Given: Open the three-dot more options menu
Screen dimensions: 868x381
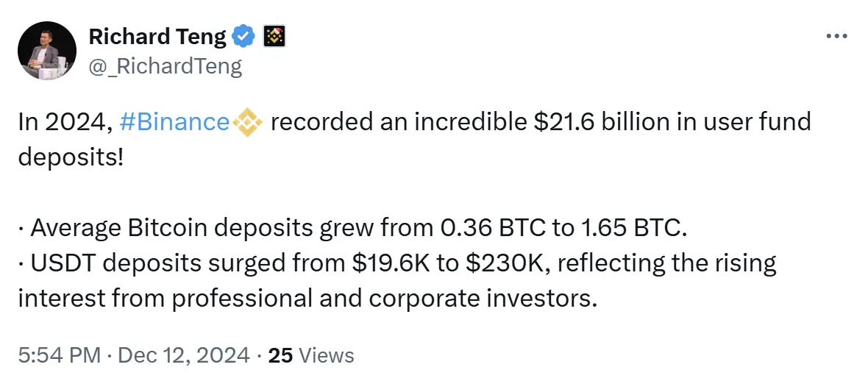Looking at the screenshot, I should (838, 36).
